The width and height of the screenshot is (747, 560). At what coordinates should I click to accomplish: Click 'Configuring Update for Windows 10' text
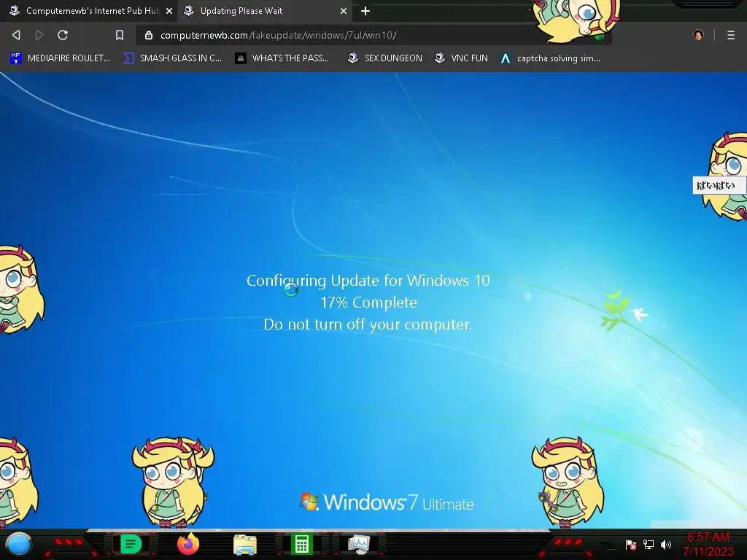coord(368,281)
